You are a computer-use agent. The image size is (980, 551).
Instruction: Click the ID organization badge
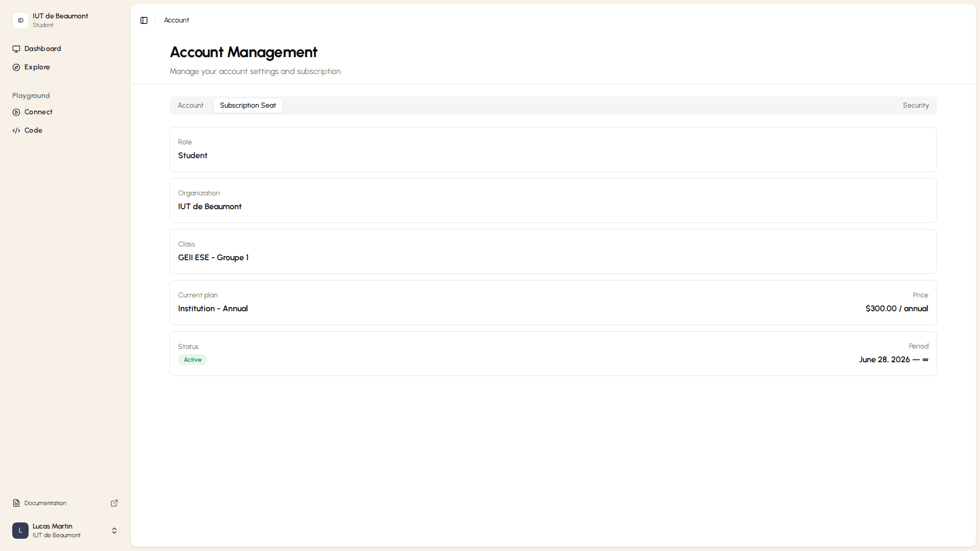click(x=20, y=20)
